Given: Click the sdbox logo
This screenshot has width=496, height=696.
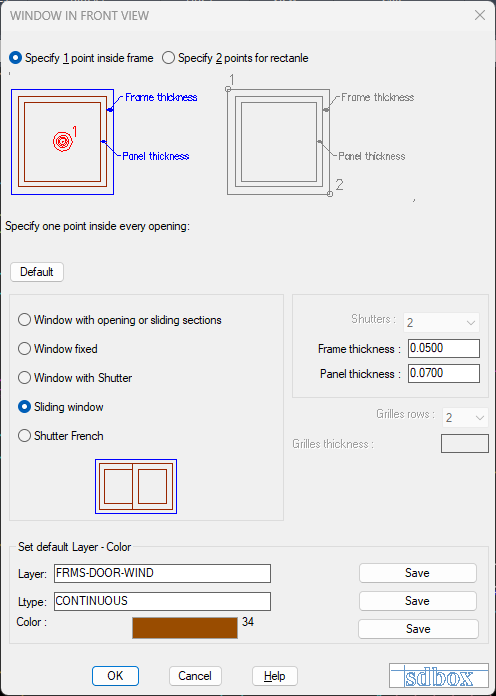Looking at the screenshot, I should pyautogui.click(x=438, y=676).
